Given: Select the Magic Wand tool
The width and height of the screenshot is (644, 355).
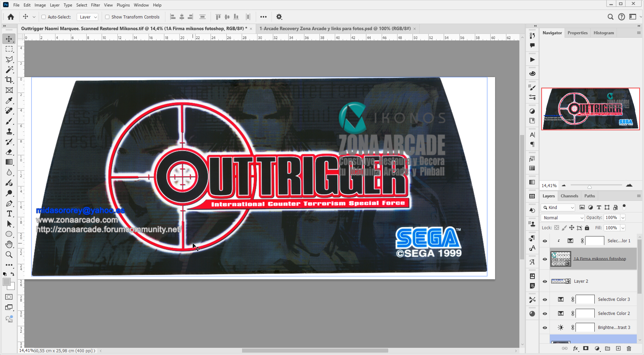Looking at the screenshot, I should (9, 70).
